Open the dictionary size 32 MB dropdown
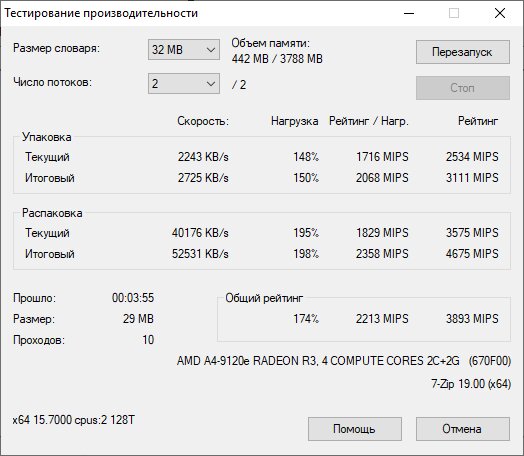524x456 pixels. [x=184, y=50]
